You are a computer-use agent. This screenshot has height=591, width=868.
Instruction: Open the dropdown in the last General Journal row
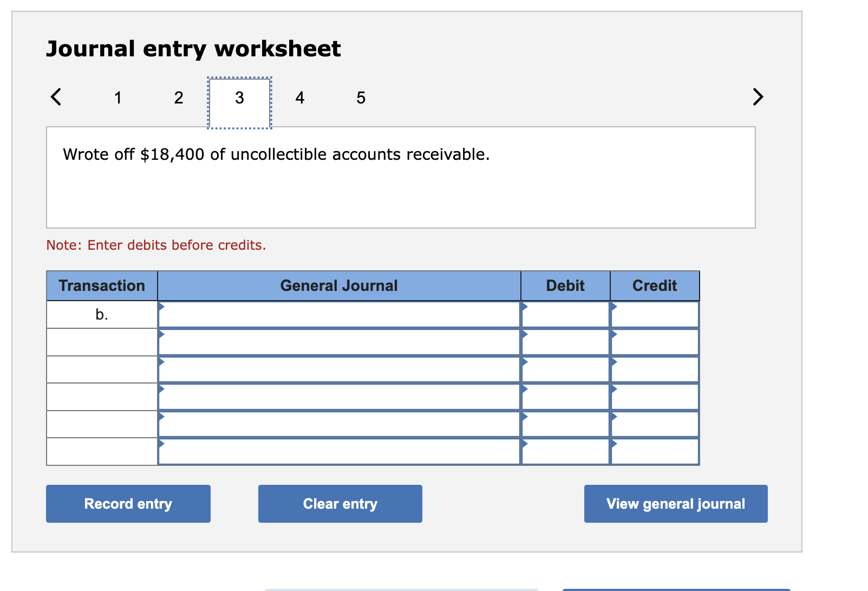pyautogui.click(x=161, y=444)
